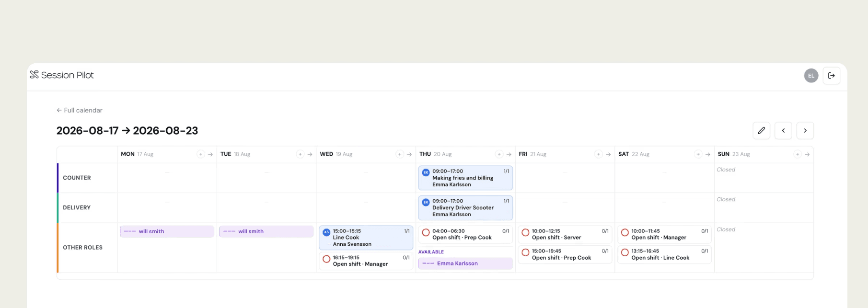This screenshot has height=308, width=868.
Task: Click the open-shift circle for Friday 15:00–19:45 Prep Cook
Action: [525, 252]
